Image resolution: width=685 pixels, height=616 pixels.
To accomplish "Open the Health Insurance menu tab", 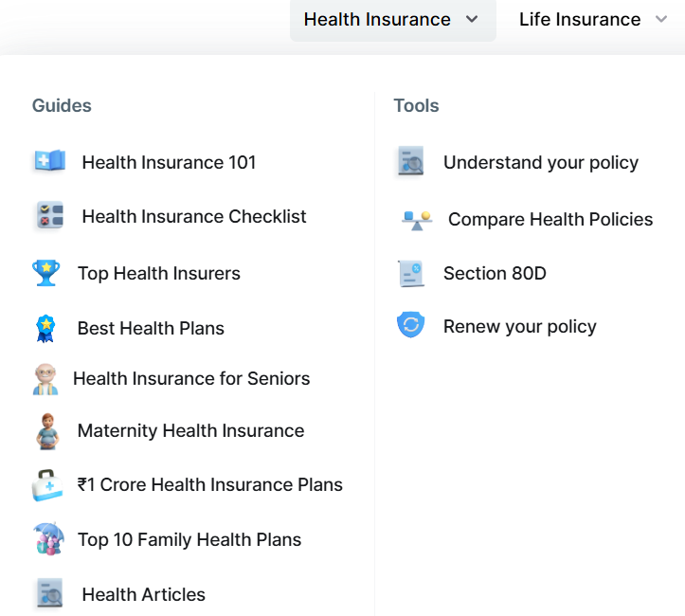I will click(x=393, y=20).
